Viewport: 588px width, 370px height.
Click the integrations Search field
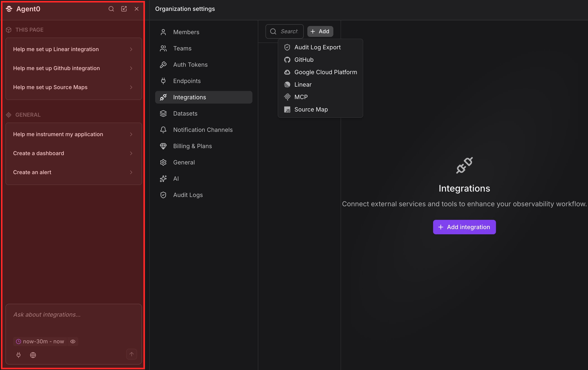point(284,31)
